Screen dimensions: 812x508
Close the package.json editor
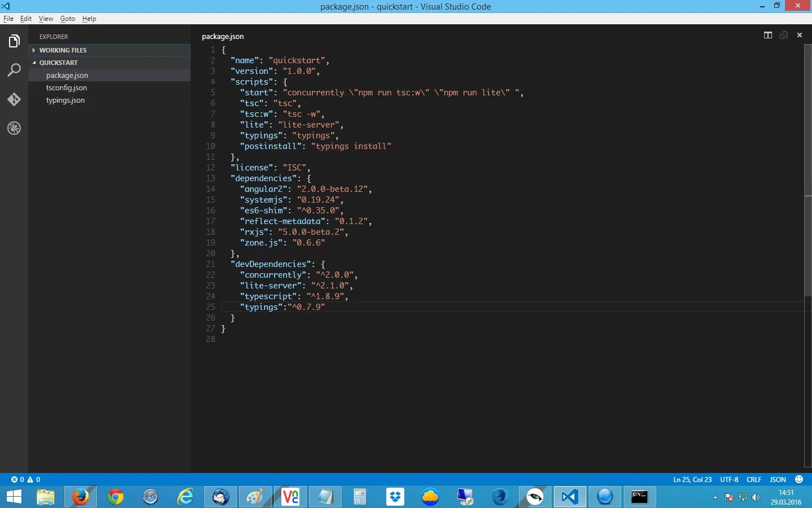799,35
